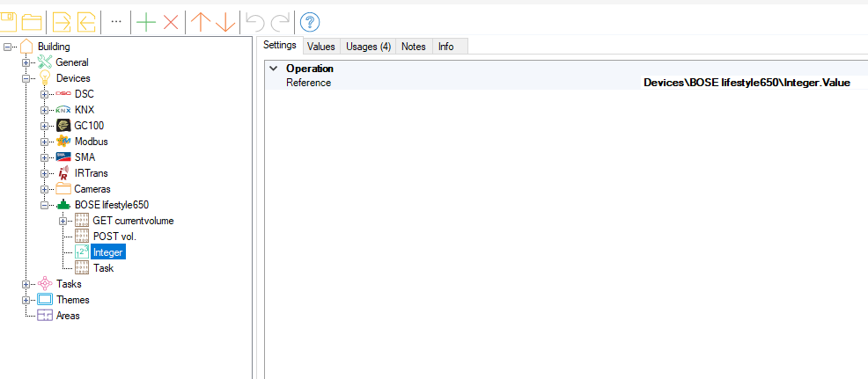Open the Usages (4) tab

tap(368, 47)
